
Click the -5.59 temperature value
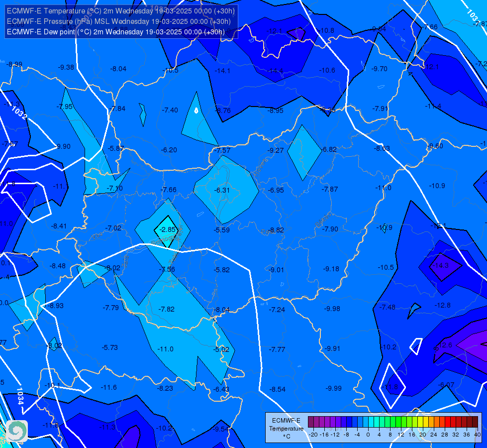(222, 230)
